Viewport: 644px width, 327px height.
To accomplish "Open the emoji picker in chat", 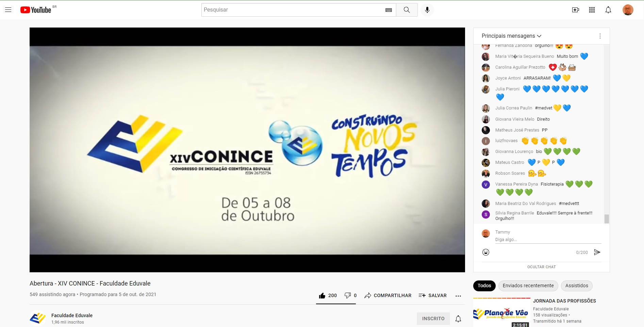I will click(486, 252).
